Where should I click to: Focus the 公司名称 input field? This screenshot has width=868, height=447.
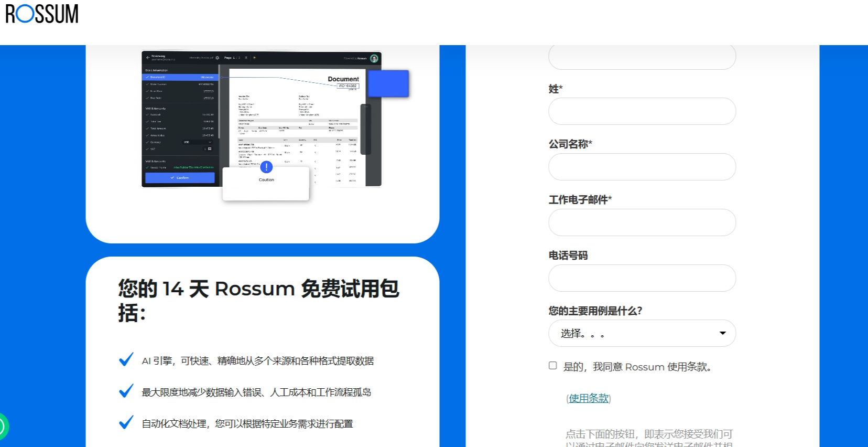coord(642,167)
